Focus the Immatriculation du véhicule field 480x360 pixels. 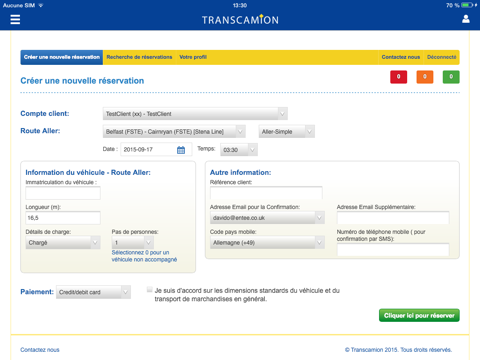coord(63,193)
